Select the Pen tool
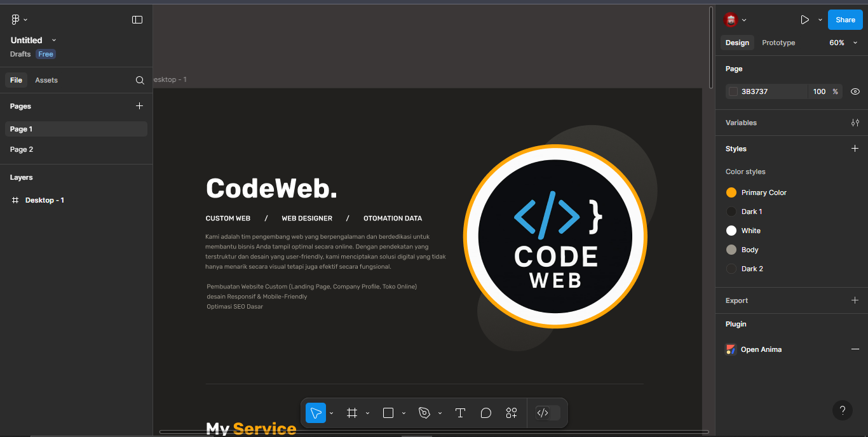The image size is (868, 437). [424, 413]
